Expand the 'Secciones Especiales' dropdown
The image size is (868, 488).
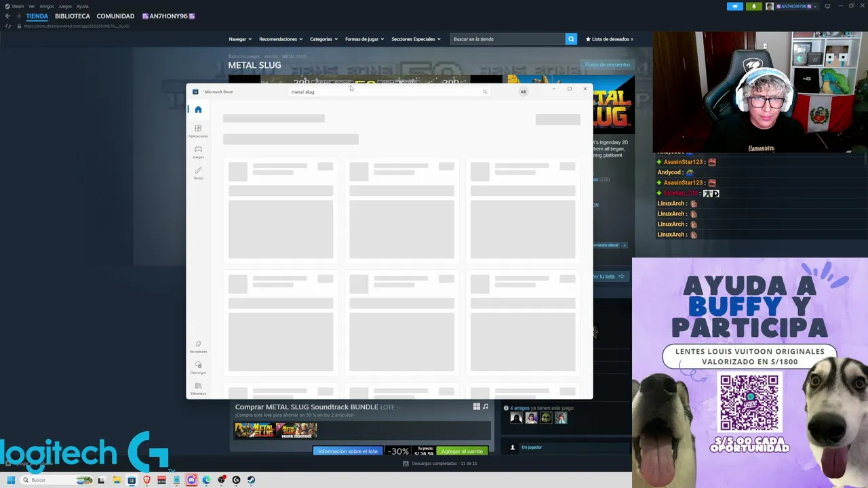(x=416, y=39)
